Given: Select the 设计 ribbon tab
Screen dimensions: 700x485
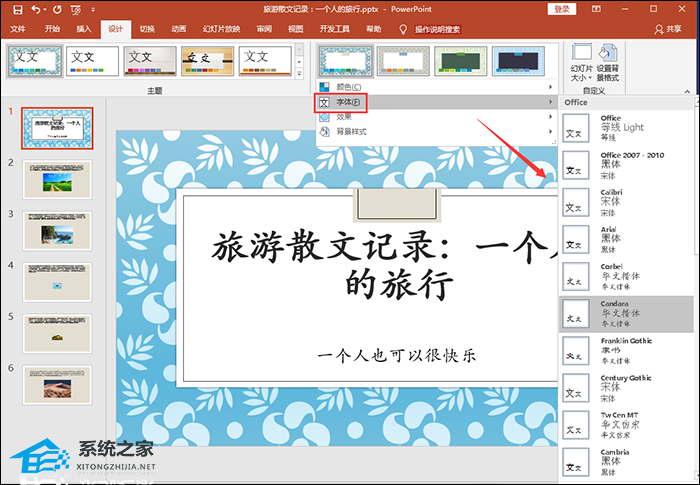Looking at the screenshot, I should (115, 29).
